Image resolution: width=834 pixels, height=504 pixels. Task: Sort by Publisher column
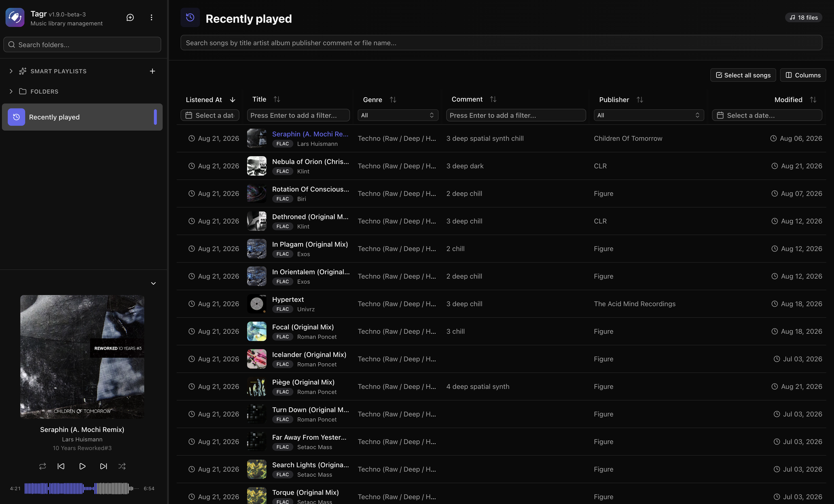coord(640,100)
